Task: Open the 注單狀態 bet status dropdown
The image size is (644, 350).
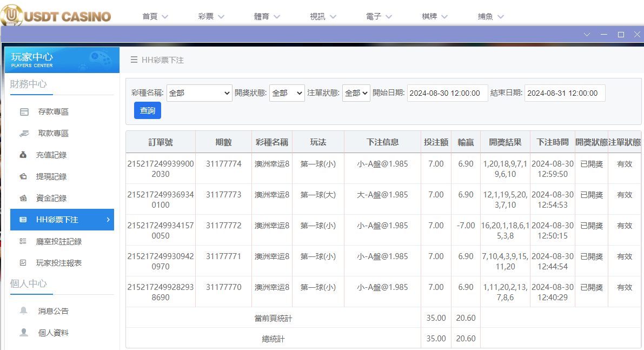Action: [x=355, y=93]
